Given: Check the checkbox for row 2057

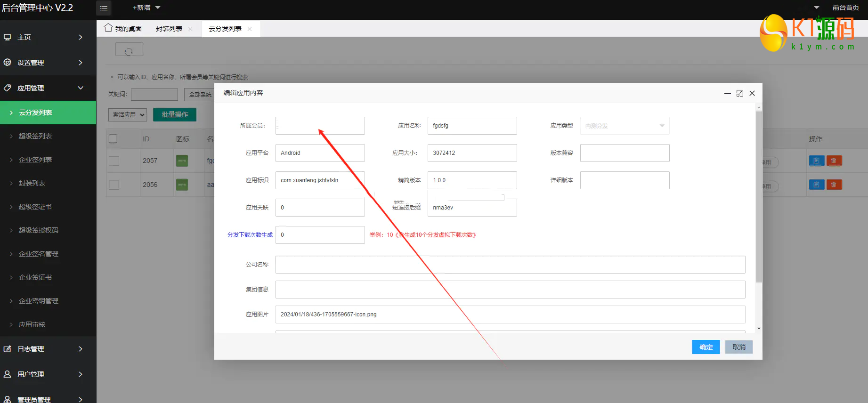Looking at the screenshot, I should click(114, 161).
